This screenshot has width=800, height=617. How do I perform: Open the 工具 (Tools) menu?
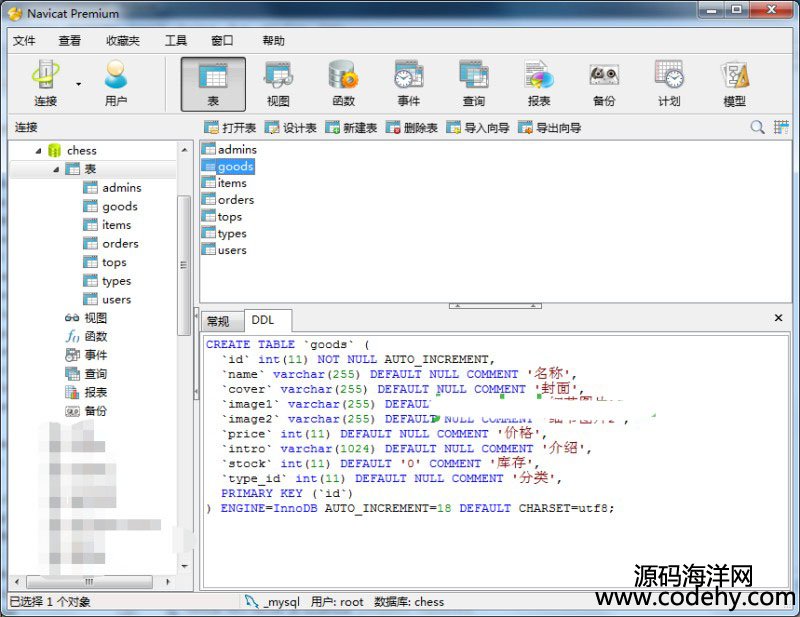(175, 41)
